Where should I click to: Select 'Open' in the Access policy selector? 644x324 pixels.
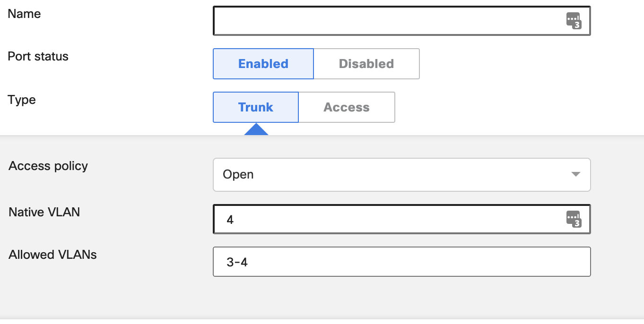(x=238, y=174)
